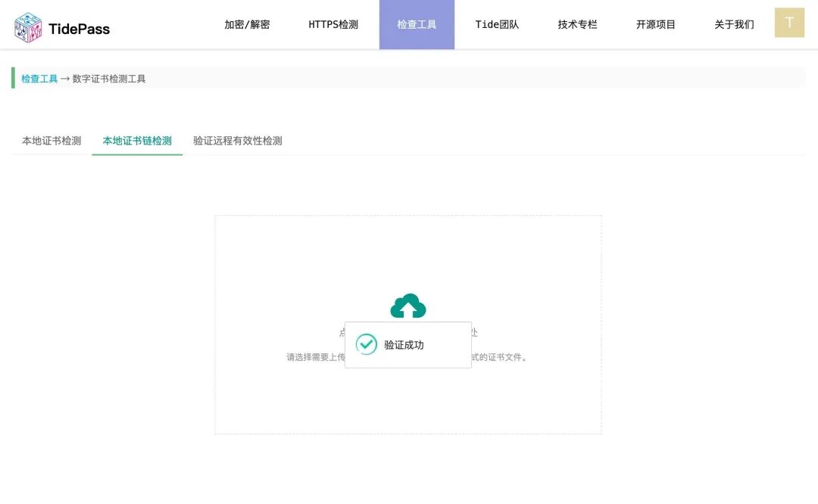This screenshot has height=504, width=818.
Task: Open the 开源项目 menu item
Action: click(656, 24)
